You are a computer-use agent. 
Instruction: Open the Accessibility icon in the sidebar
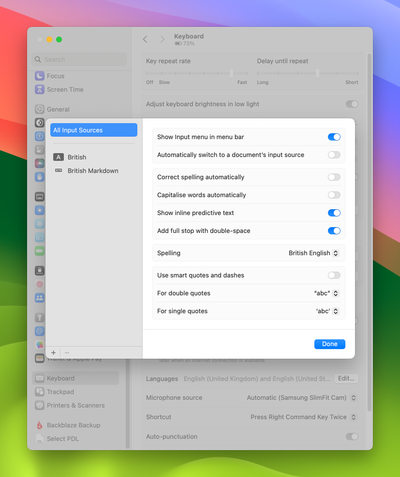40,136
